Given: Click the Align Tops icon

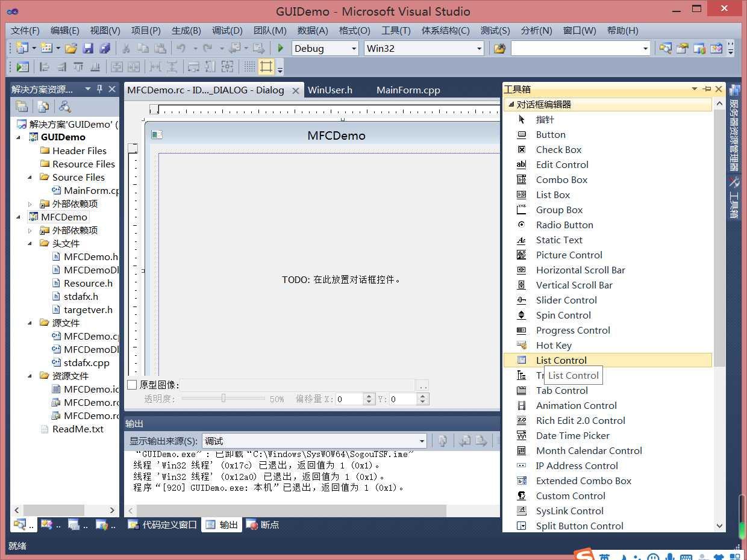Looking at the screenshot, I should (78, 67).
